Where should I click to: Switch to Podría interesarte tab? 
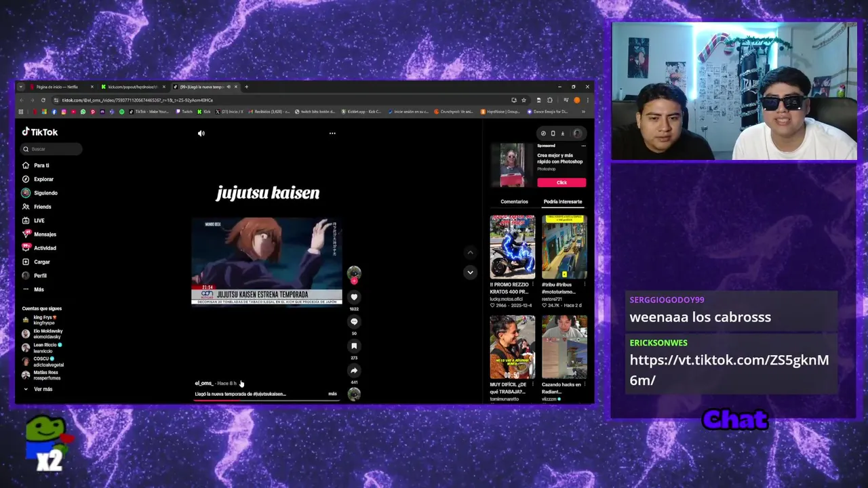(562, 202)
